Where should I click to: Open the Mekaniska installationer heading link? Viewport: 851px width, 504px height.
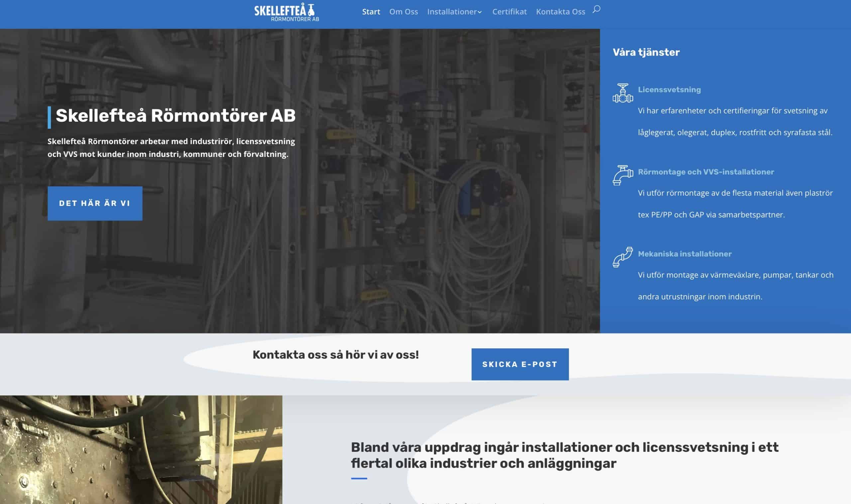pyautogui.click(x=684, y=254)
